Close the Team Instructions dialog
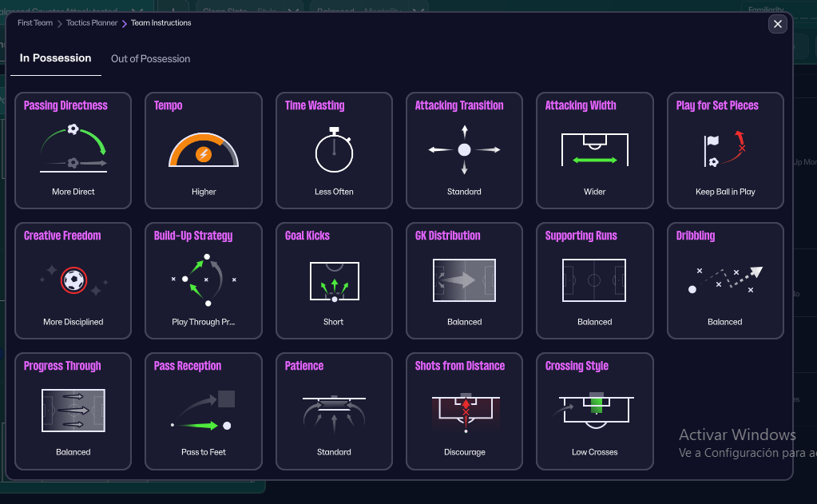 pos(778,24)
